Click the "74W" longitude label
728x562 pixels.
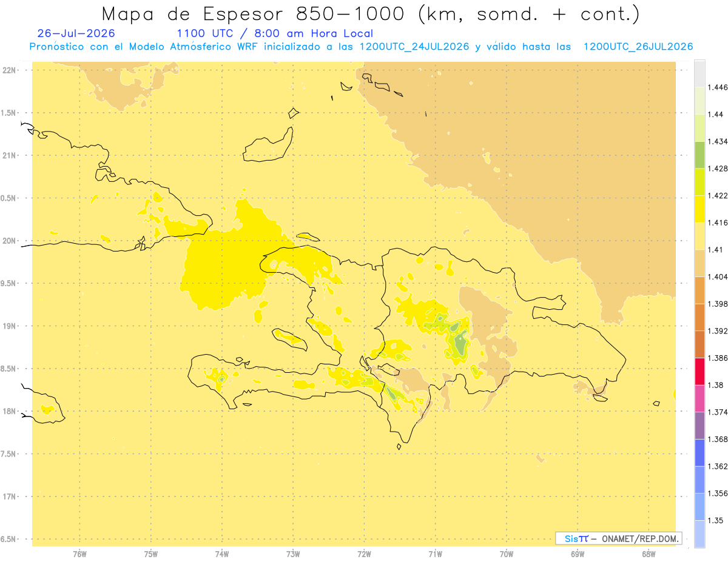click(222, 554)
